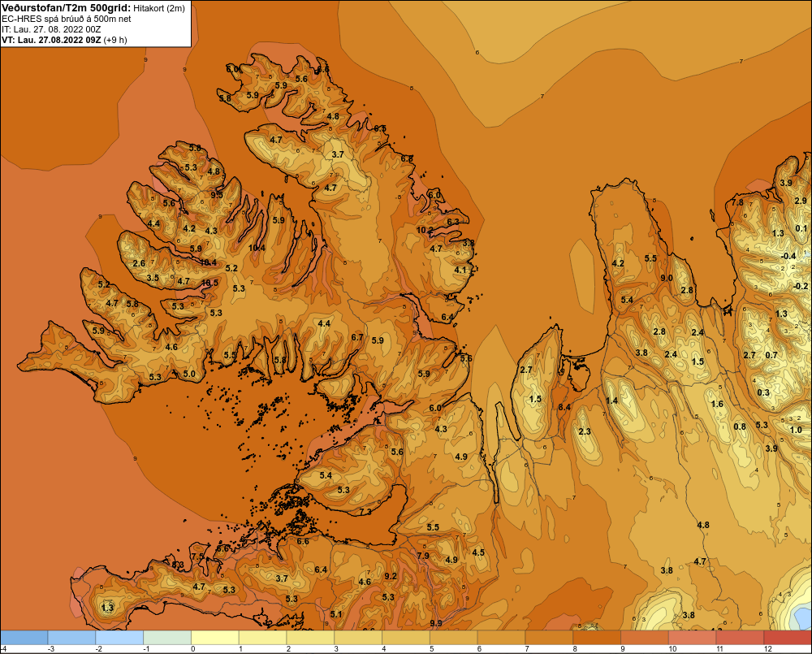Click the 9.5 temperature value on the map
This screenshot has height=654, width=812.
tap(217, 195)
